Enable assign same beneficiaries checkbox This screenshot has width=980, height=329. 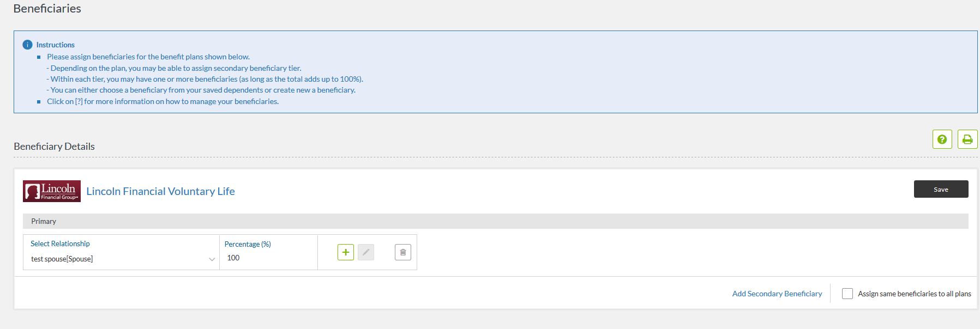[x=847, y=294]
